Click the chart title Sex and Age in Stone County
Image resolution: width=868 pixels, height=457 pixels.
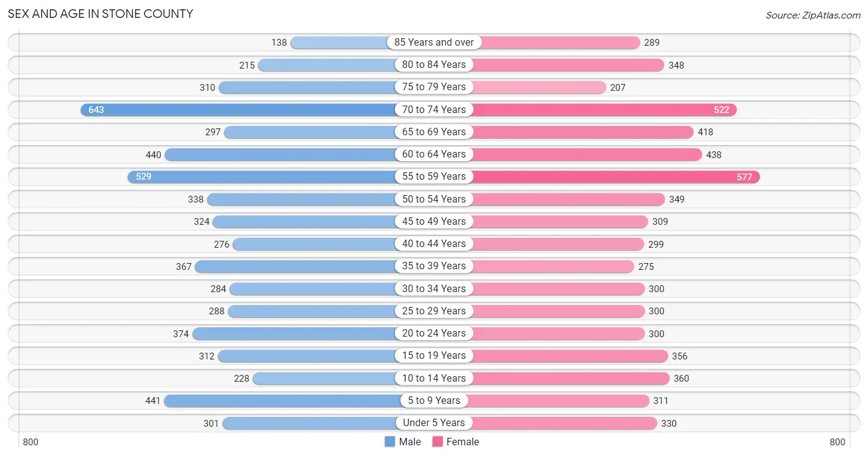pos(101,14)
